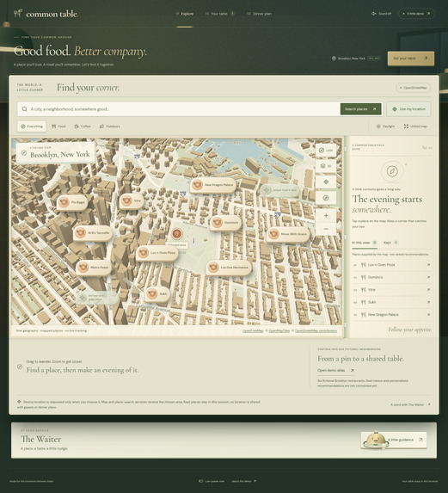Switch to the In this view tab

(x=364, y=243)
